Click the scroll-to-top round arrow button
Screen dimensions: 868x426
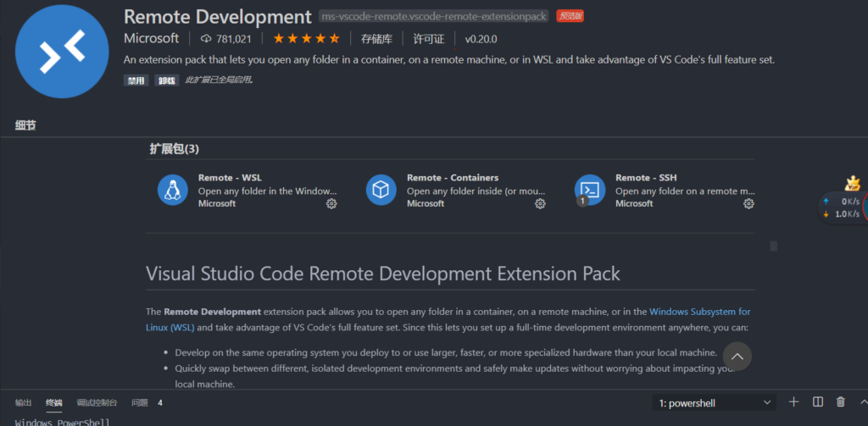[x=737, y=357]
